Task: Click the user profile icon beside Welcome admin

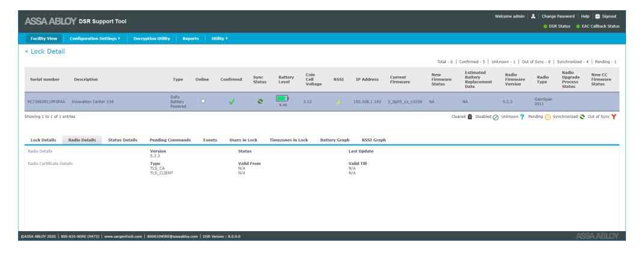Action: pyautogui.click(x=533, y=16)
